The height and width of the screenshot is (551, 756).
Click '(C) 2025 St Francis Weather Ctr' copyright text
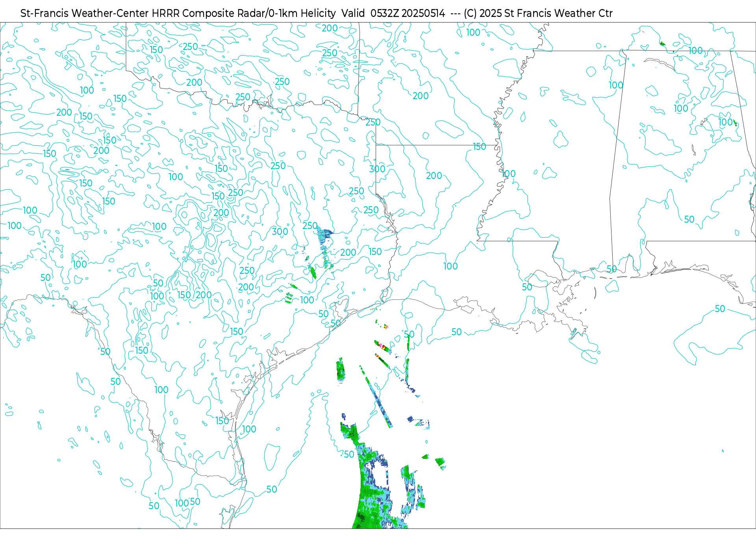(x=538, y=13)
